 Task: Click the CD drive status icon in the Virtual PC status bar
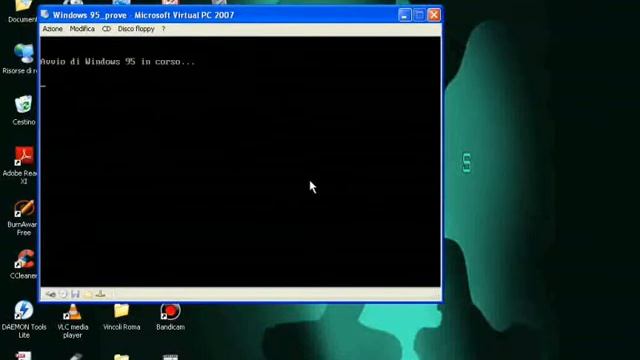[x=63, y=294]
